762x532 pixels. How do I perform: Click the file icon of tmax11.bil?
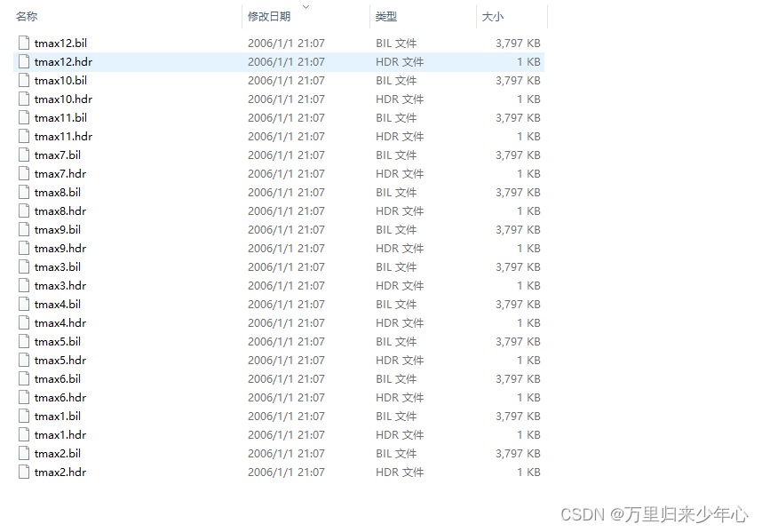tap(24, 117)
